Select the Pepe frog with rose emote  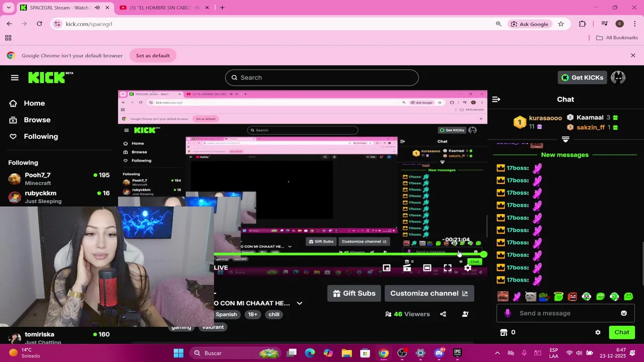[x=544, y=297]
